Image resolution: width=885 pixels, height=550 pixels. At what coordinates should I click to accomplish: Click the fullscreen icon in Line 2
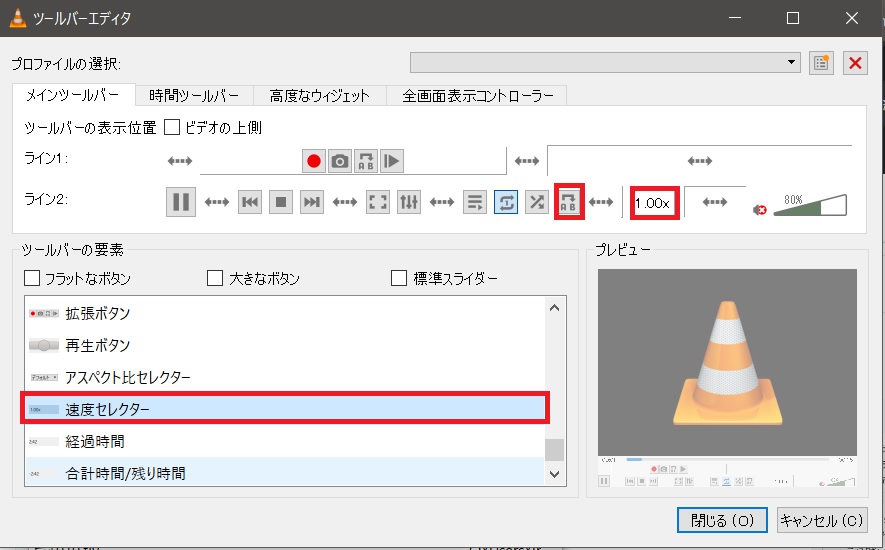coord(378,202)
